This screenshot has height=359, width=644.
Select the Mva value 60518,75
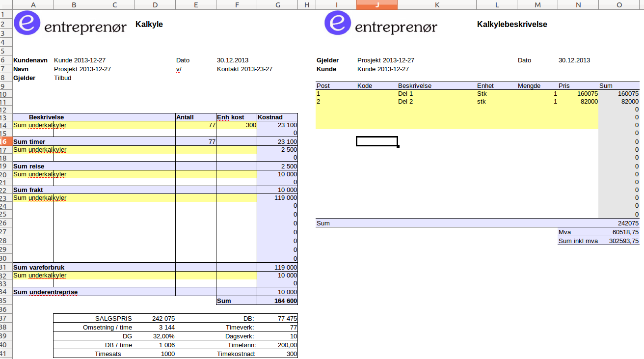619,232
